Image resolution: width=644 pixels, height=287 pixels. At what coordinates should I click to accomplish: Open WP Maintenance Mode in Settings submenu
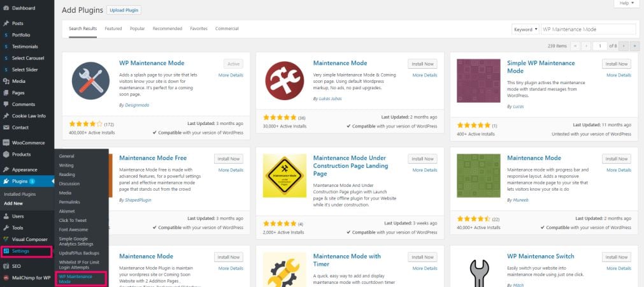[x=76, y=279]
